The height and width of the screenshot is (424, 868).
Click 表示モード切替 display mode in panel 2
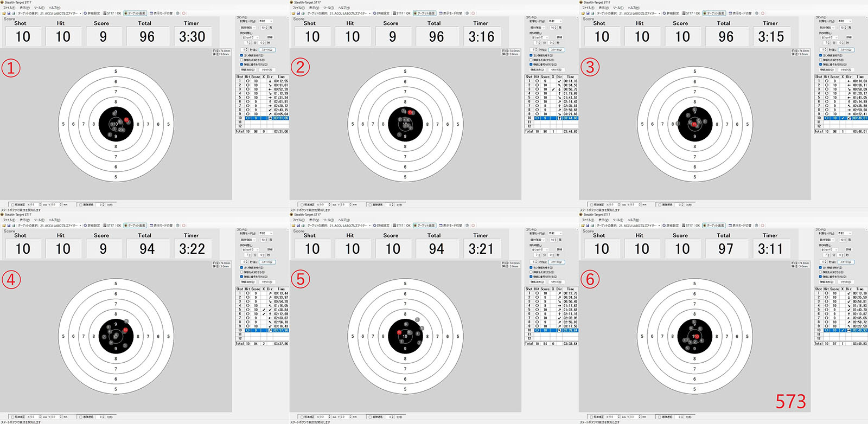(x=450, y=13)
